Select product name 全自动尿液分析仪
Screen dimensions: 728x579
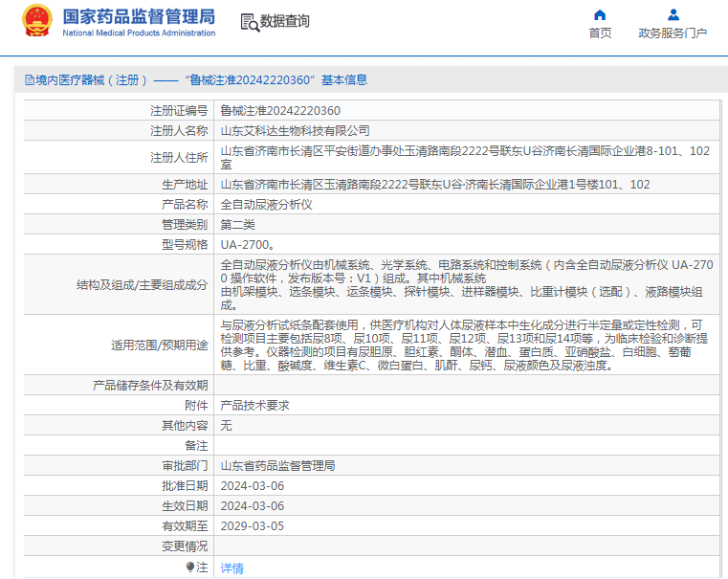click(x=266, y=204)
